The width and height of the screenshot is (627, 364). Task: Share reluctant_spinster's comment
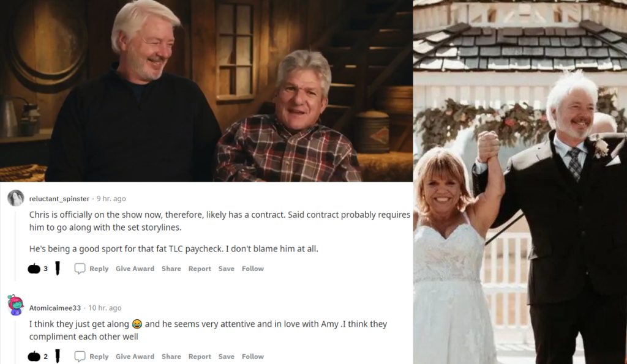coord(171,269)
